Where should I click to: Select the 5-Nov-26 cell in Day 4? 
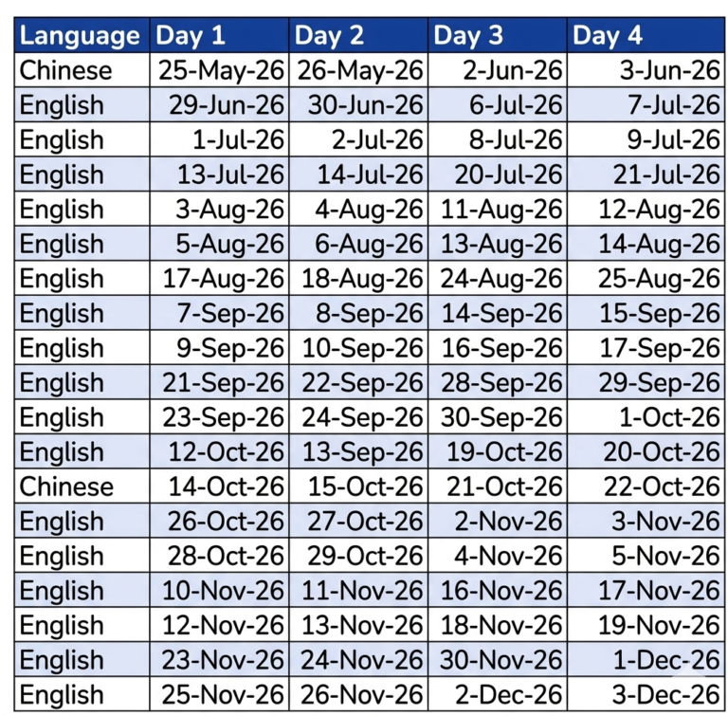(646, 556)
